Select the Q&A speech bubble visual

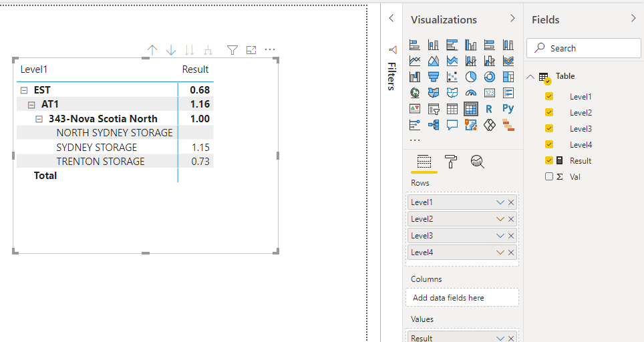[452, 125]
